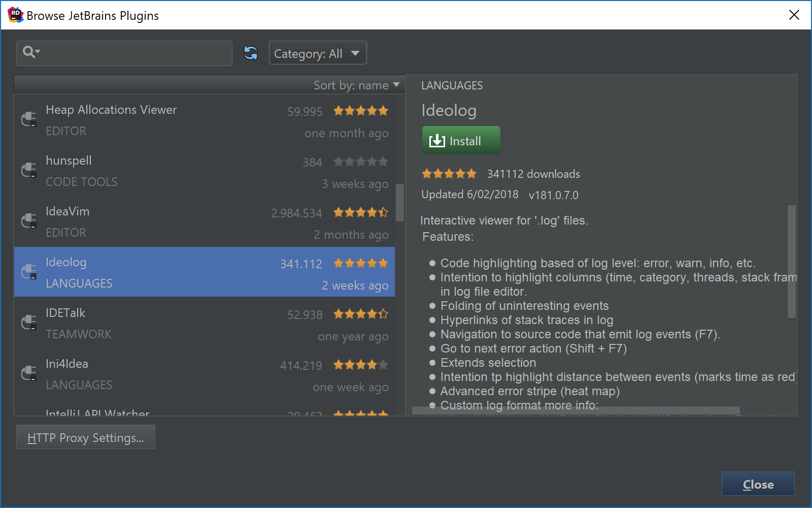Click the IDETalk star rating
This screenshot has height=508, width=812.
pyautogui.click(x=361, y=314)
